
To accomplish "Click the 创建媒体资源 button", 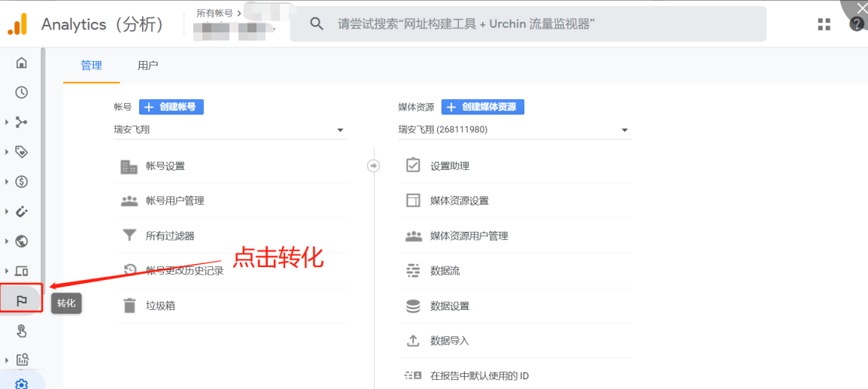I will pos(482,107).
